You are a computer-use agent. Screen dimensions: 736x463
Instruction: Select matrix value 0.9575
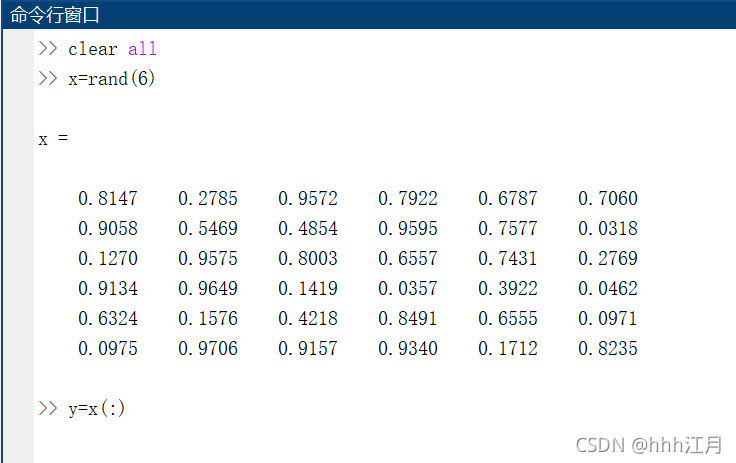pyautogui.click(x=208, y=258)
